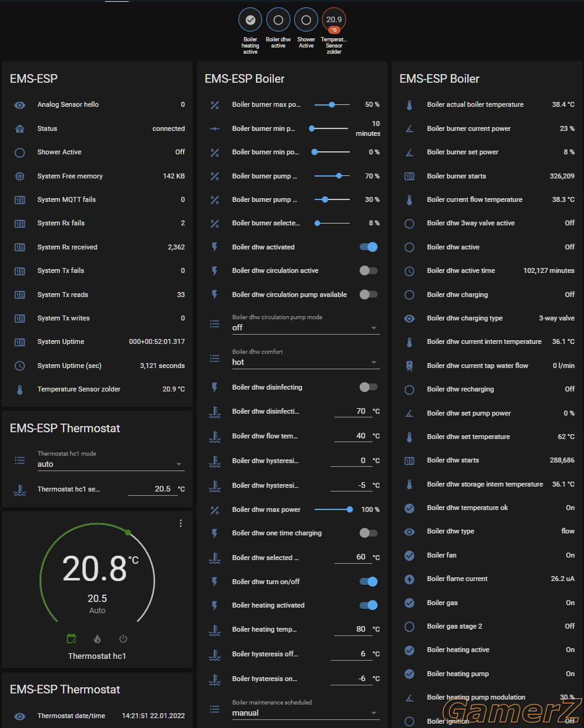
Task: Toggle the Boiler dhw activated switch
Action: 368,247
